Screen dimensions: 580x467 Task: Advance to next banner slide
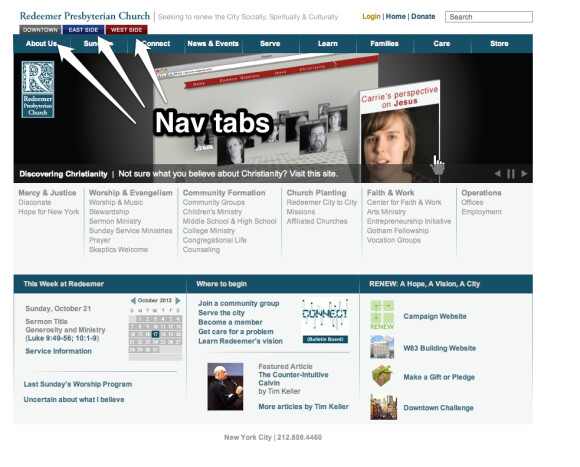(524, 173)
